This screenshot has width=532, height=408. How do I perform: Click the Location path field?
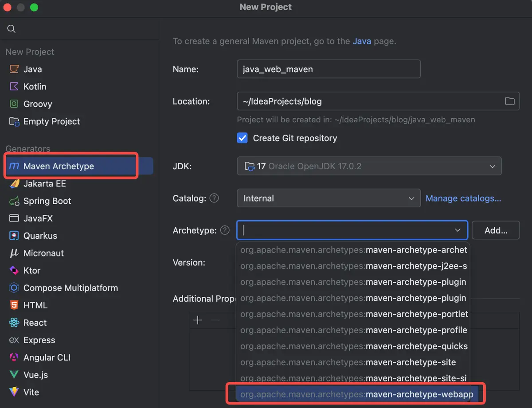pos(378,101)
